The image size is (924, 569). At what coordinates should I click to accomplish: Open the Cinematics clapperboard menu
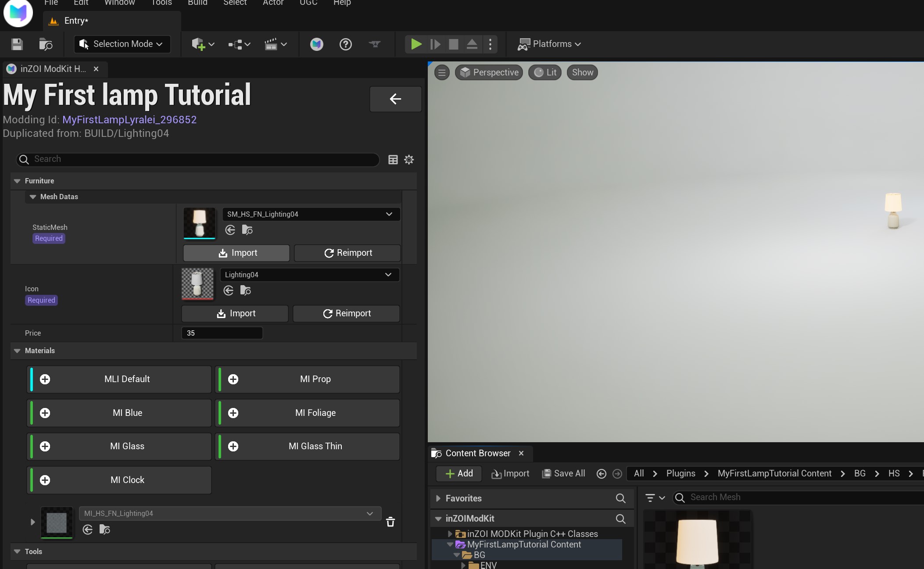click(x=276, y=44)
